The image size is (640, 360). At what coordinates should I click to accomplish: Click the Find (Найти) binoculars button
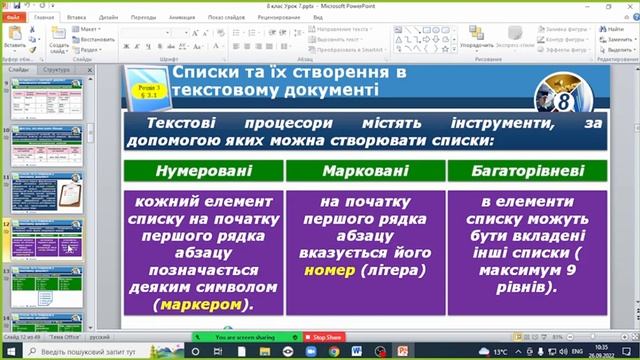point(611,29)
